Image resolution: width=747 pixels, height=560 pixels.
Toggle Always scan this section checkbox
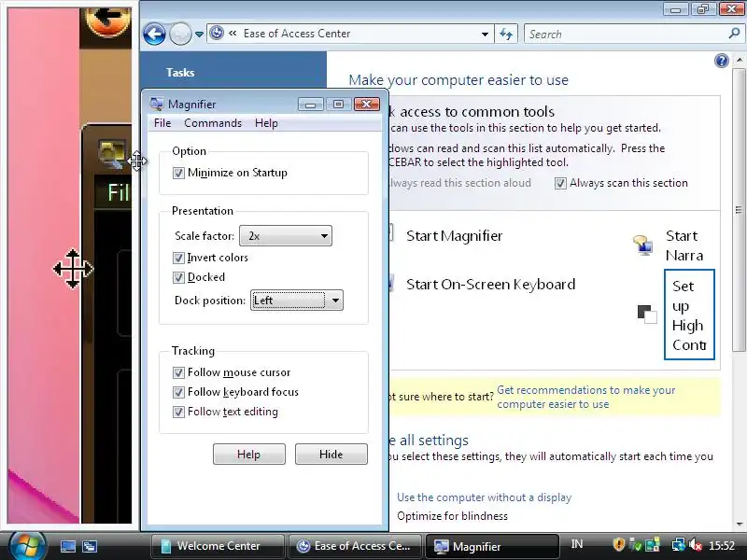(560, 183)
